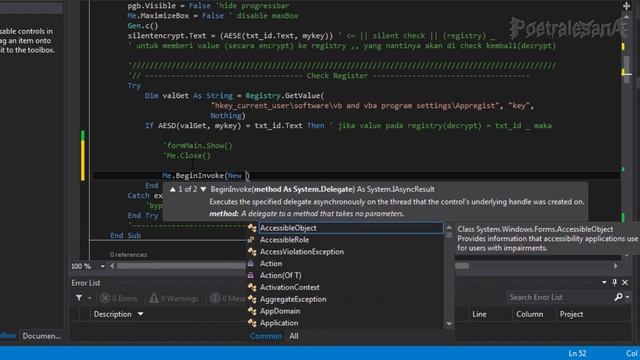Click the editor split-window icon
Viewport: 640px width, 360px height.
(626, 6)
